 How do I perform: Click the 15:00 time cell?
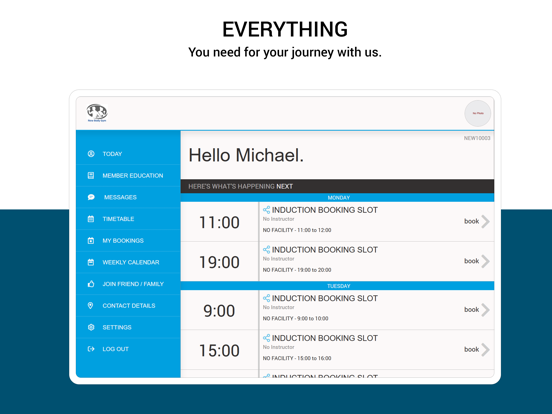tap(219, 350)
